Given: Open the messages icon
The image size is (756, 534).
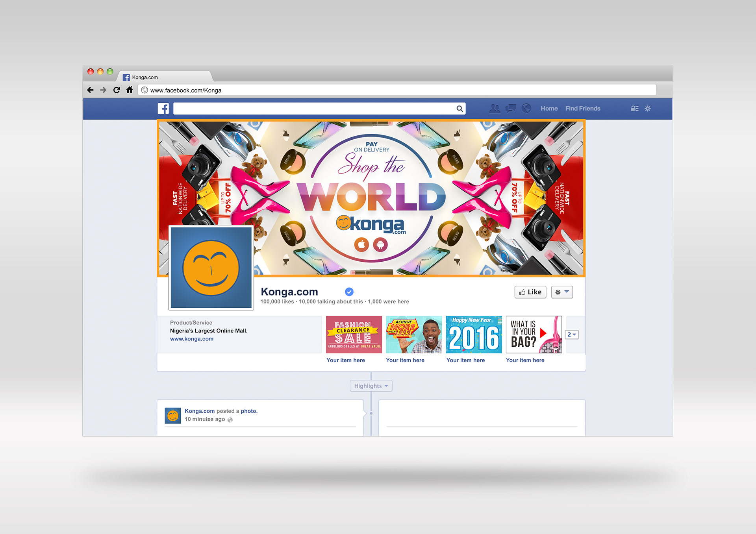Looking at the screenshot, I should point(511,109).
